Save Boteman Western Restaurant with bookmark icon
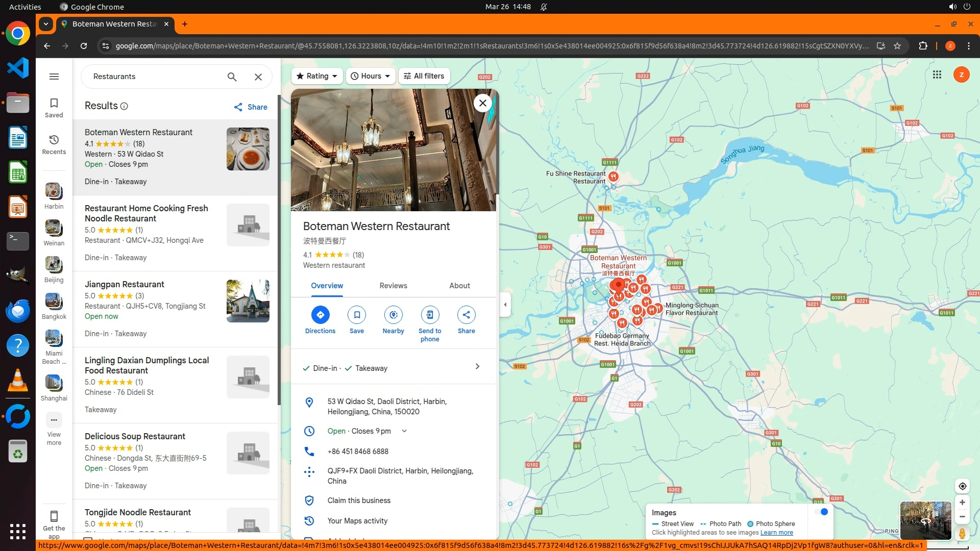Image resolution: width=980 pixels, height=551 pixels. (357, 315)
